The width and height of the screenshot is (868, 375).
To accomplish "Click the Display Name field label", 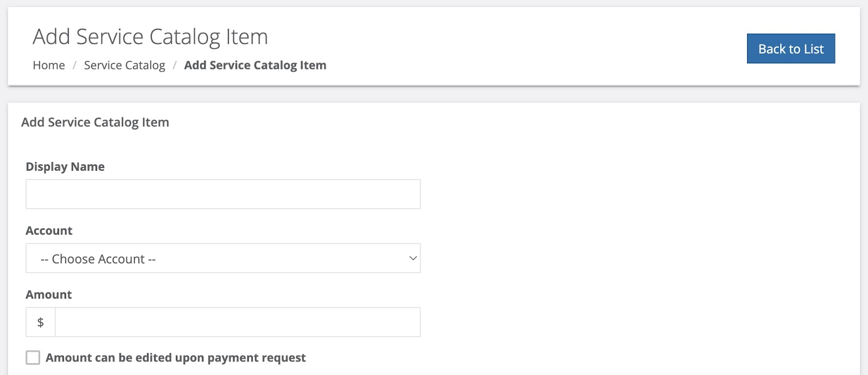I will (65, 167).
